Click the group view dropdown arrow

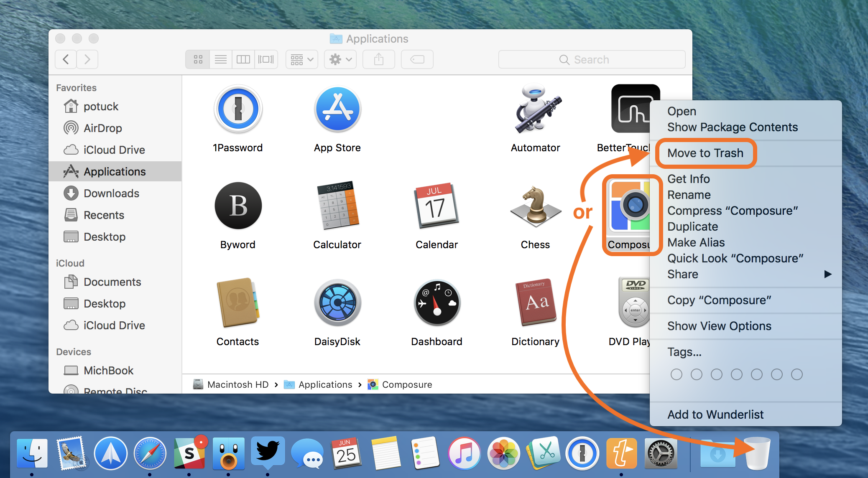click(310, 58)
